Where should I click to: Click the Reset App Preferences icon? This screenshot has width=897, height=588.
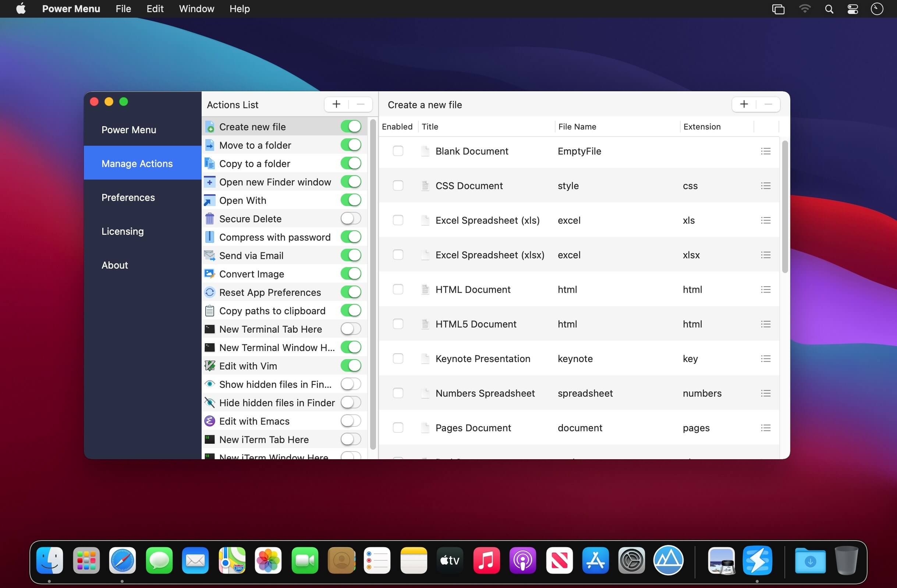[x=210, y=292]
